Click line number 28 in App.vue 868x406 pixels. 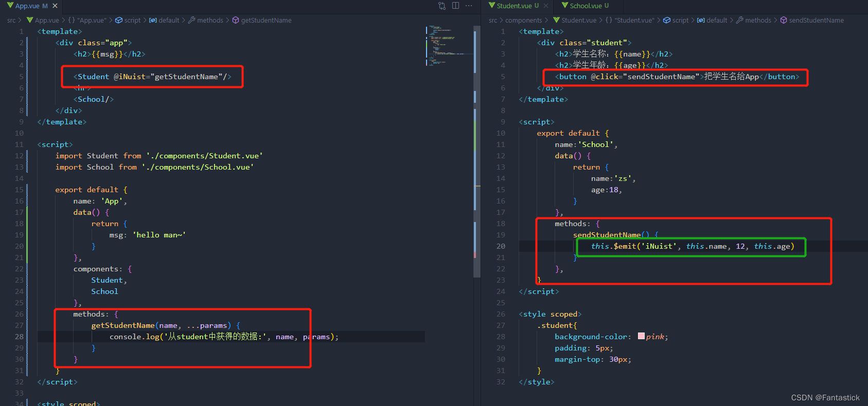pyautogui.click(x=19, y=337)
